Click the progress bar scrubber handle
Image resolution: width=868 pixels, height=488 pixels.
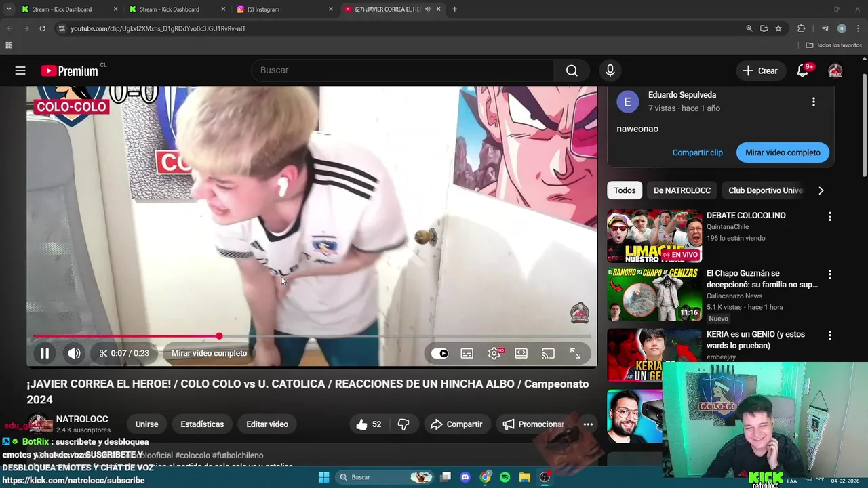[x=219, y=336]
